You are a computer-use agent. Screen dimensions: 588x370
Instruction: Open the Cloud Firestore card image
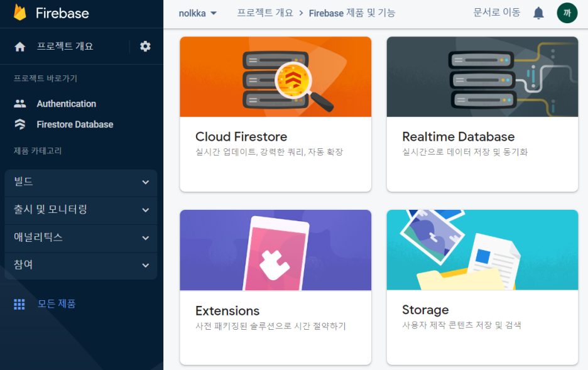pyautogui.click(x=276, y=77)
